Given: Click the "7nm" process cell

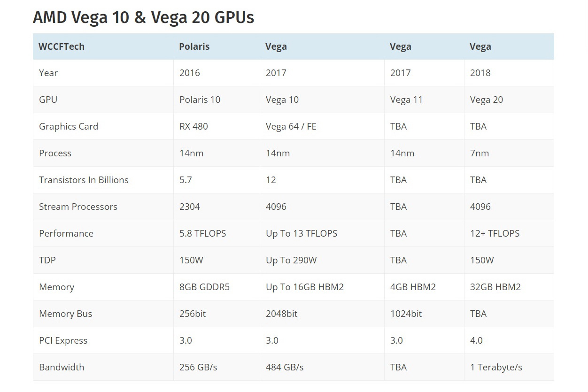Looking at the screenshot, I should tap(480, 153).
